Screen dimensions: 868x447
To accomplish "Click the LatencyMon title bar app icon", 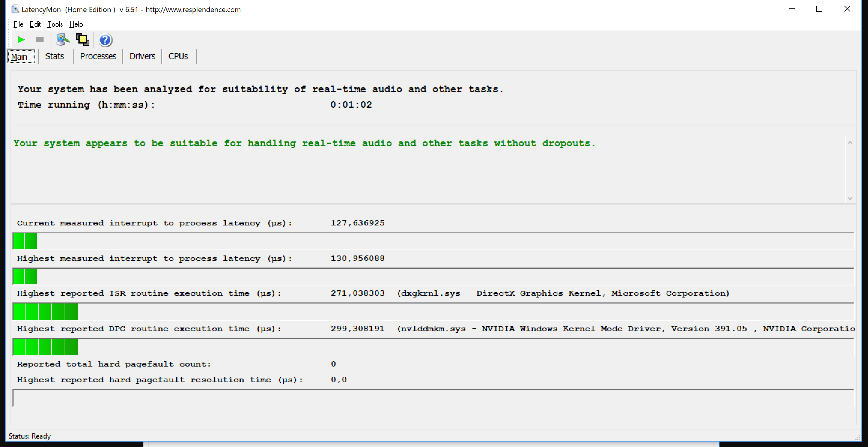I will tap(15, 9).
